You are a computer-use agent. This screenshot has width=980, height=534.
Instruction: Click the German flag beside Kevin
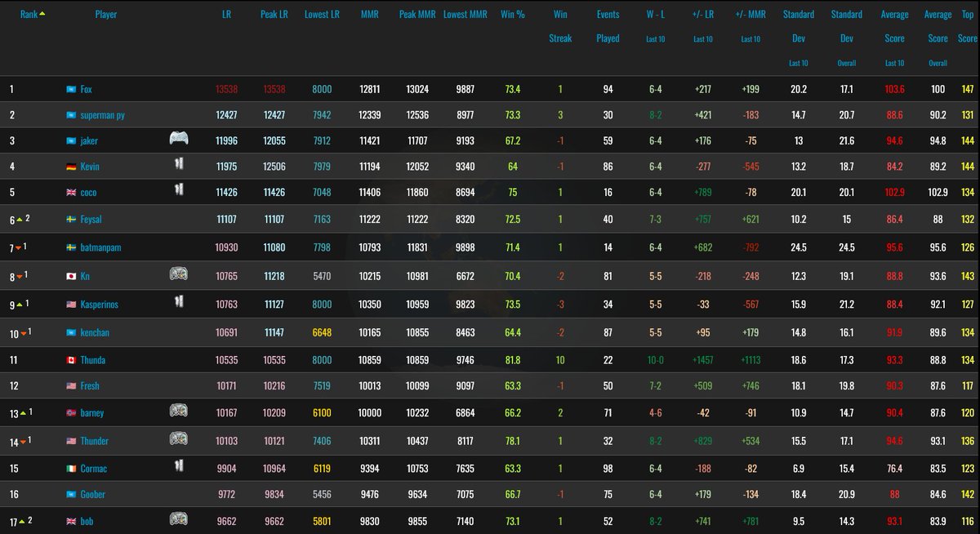[71, 167]
